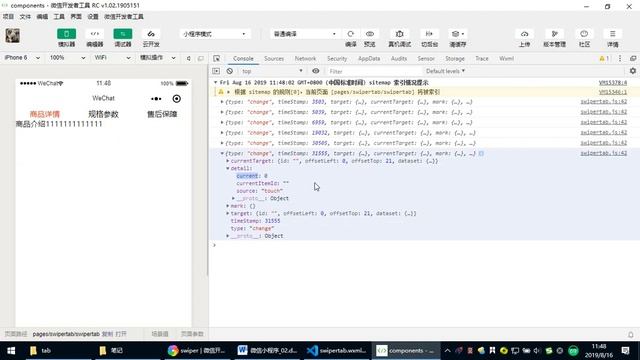Click the detach simulator window icon
The image size is (640, 360).
(x=200, y=58)
